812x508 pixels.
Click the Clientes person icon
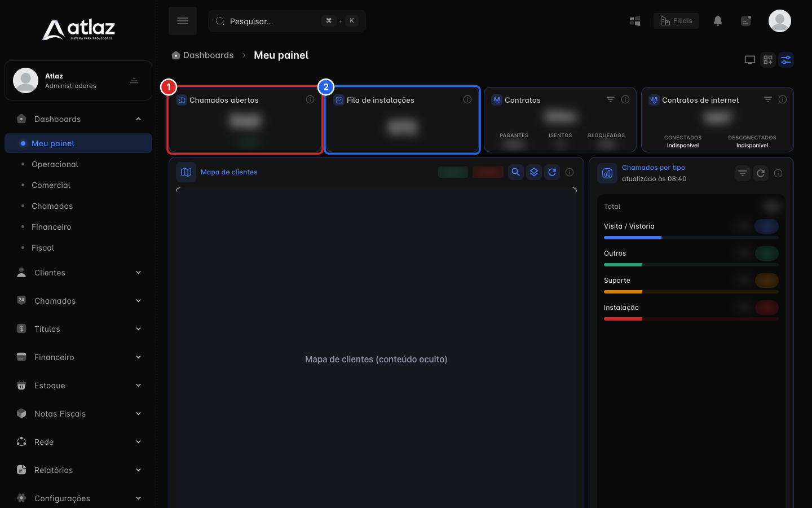pyautogui.click(x=21, y=272)
